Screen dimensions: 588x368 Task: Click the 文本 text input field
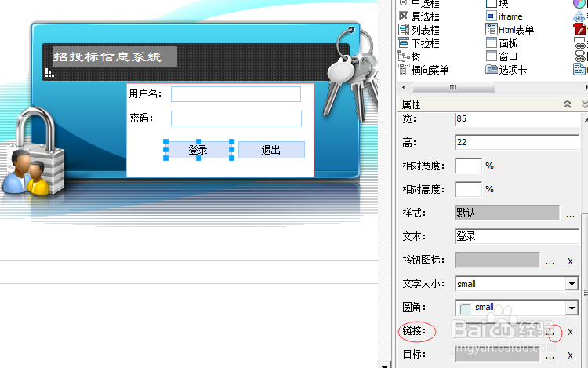pos(517,236)
